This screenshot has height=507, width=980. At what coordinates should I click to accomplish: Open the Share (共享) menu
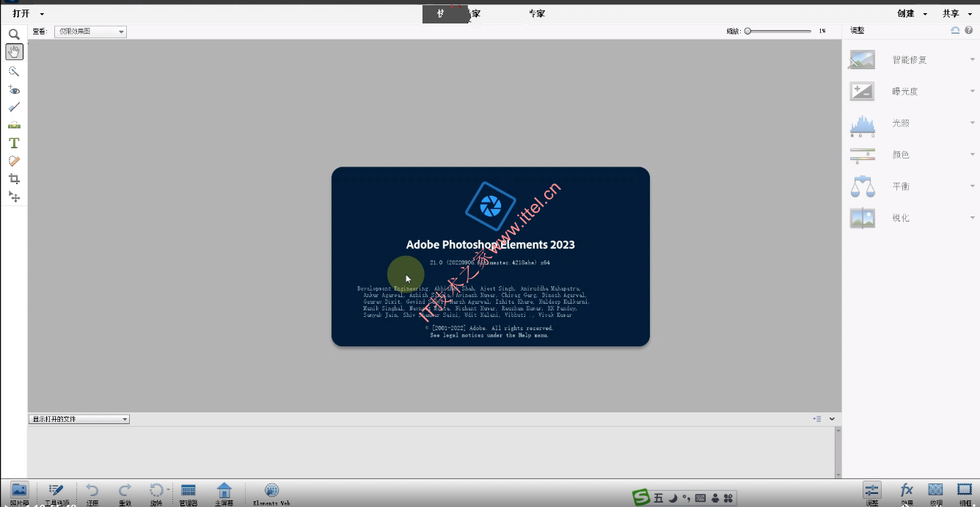[x=956, y=14]
